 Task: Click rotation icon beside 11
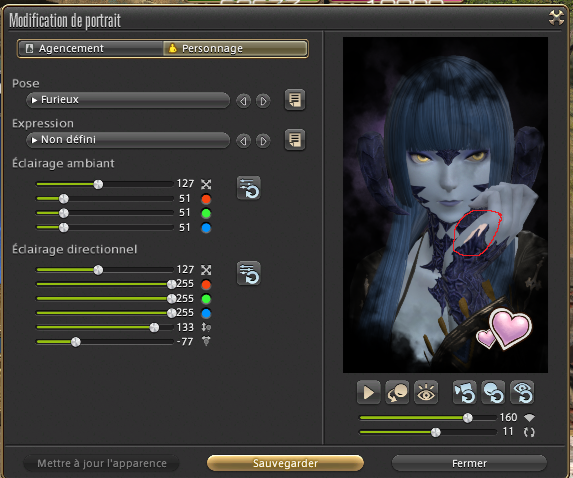click(x=529, y=432)
